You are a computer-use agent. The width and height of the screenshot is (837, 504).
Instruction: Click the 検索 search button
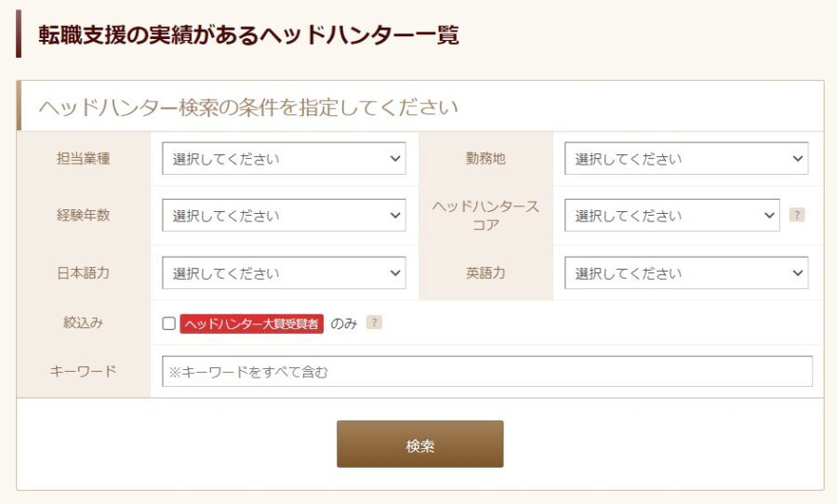(420, 444)
